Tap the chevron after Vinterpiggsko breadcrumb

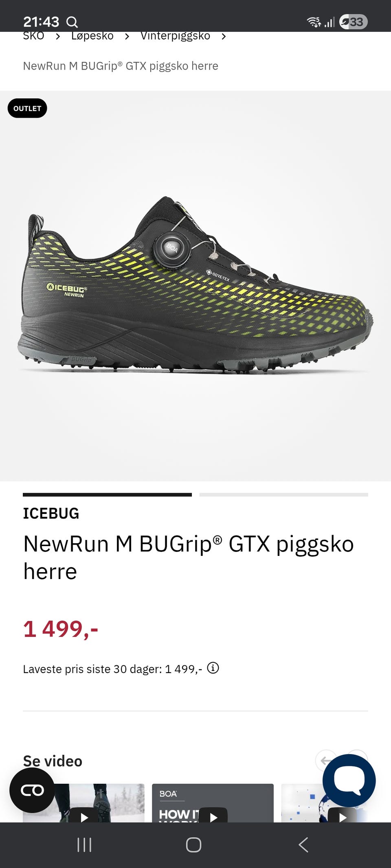[224, 37]
